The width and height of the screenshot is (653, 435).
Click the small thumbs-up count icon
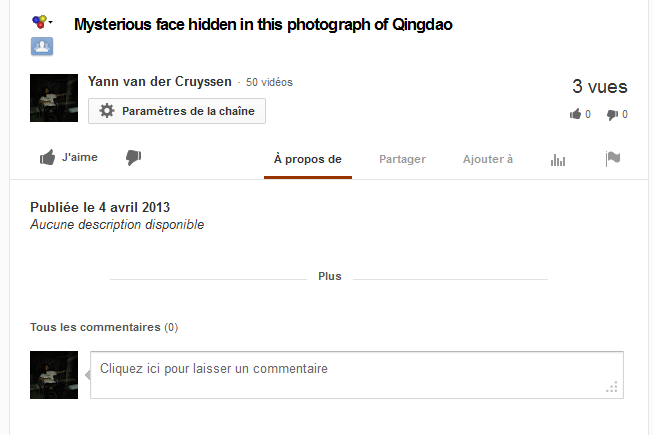click(575, 114)
